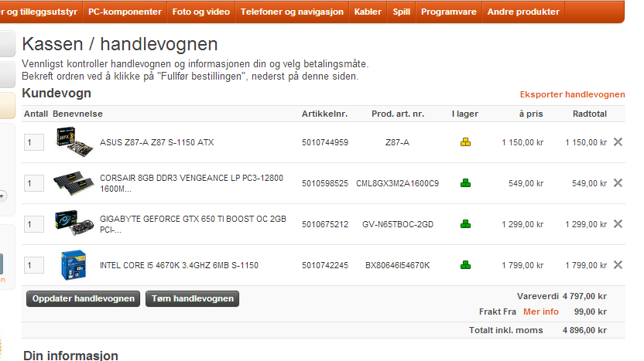Click shipping cost 99,00 kr

pyautogui.click(x=590, y=312)
